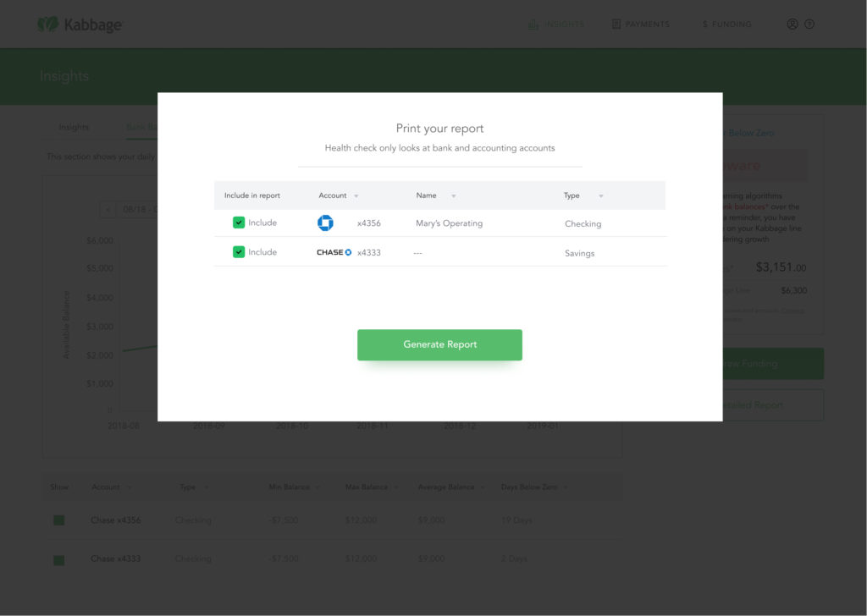Sort by the Account column arrow in dialog

coord(356,196)
